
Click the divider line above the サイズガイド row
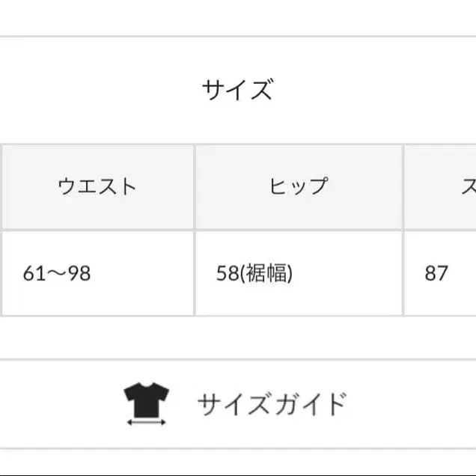[x=238, y=359]
